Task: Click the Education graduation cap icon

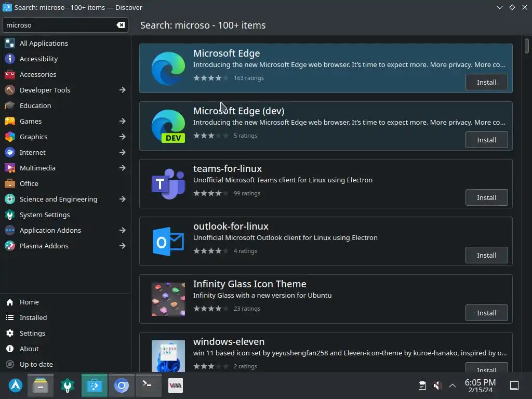Action: [10, 105]
